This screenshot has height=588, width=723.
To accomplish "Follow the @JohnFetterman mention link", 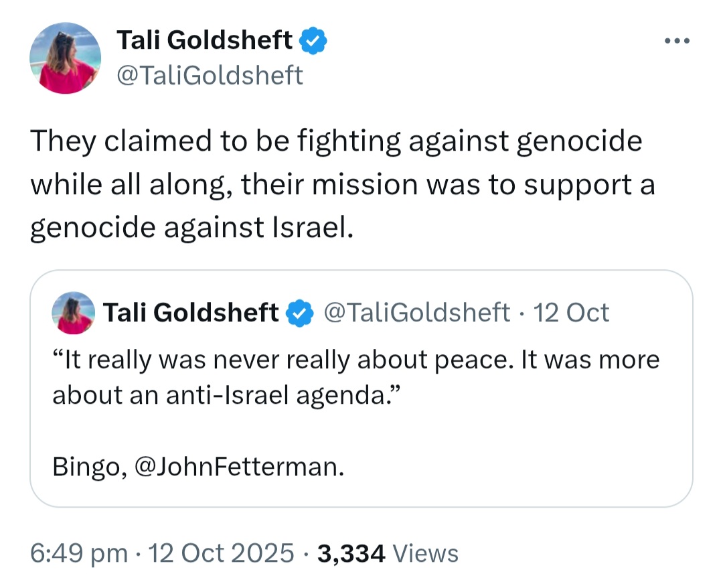I will click(239, 466).
